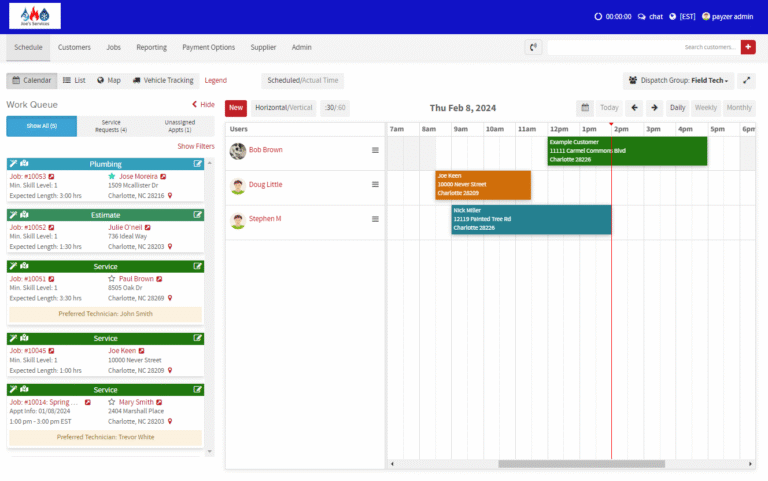Toggle Horizontal/Vertical calendar layout
The width and height of the screenshot is (768, 481).
pos(284,108)
